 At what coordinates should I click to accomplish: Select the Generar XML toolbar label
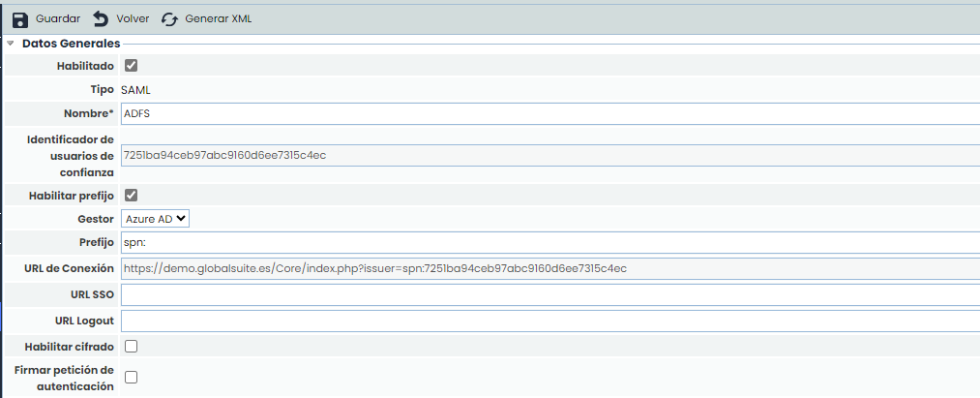218,18
